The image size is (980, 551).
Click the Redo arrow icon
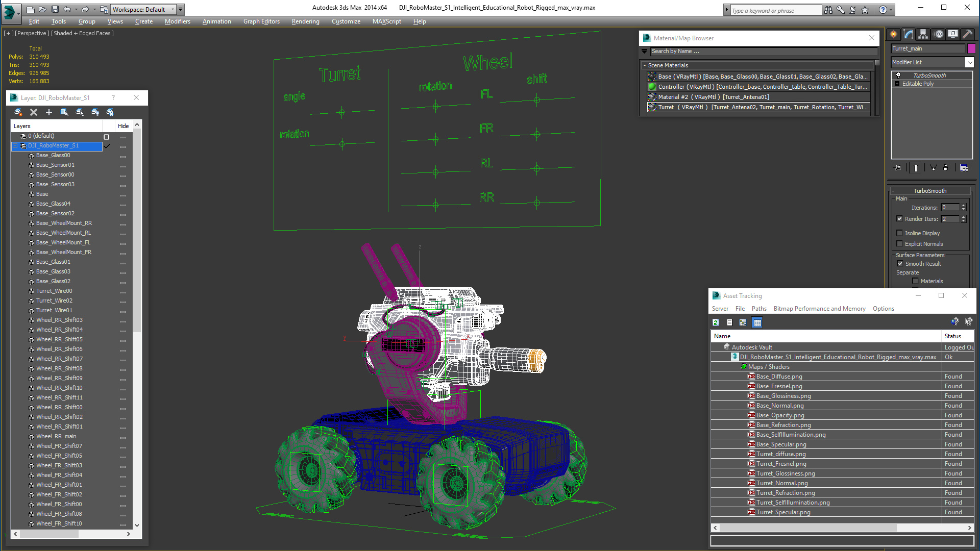pyautogui.click(x=85, y=9)
